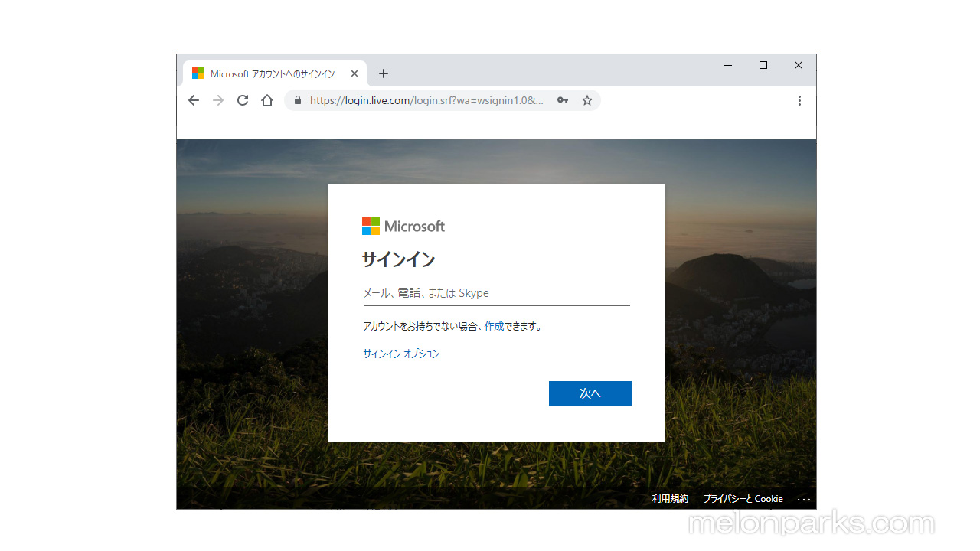Close the browser window
980x551 pixels.
799,66
